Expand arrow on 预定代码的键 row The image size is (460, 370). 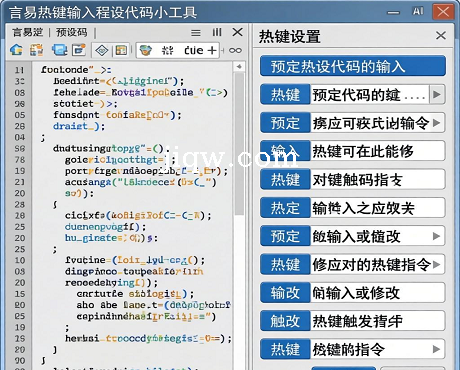point(437,95)
